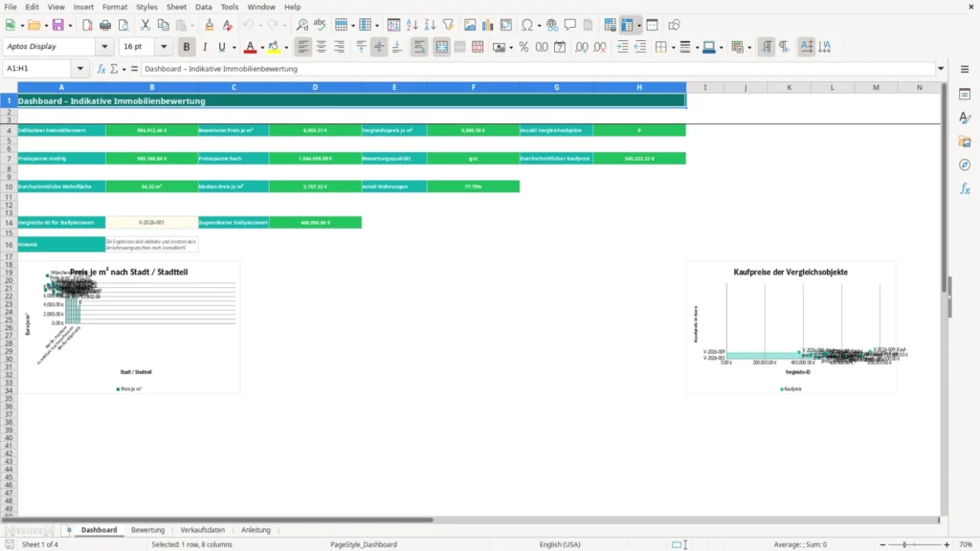Expand the font name dropdown

coord(104,46)
